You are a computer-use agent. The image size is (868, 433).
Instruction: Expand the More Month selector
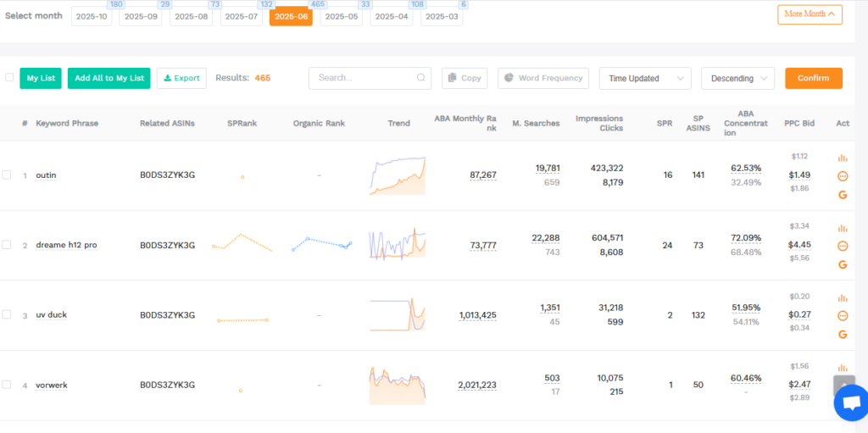point(810,14)
